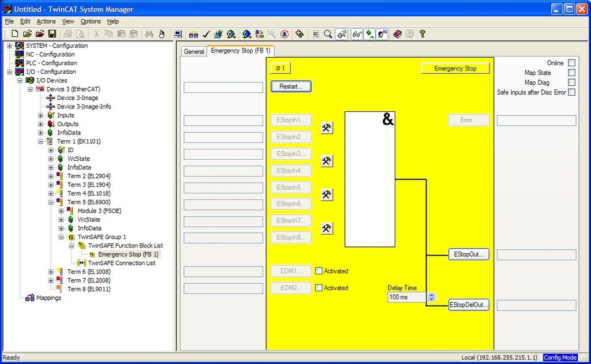Switch to the General tab
Viewport: 591px width, 364px height.
pos(194,51)
